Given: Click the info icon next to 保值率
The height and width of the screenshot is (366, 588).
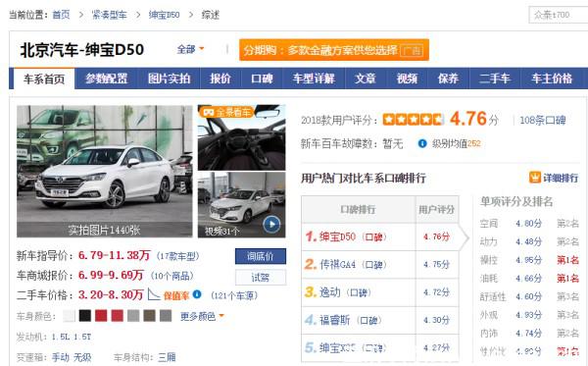Looking at the screenshot, I should pos(197,294).
